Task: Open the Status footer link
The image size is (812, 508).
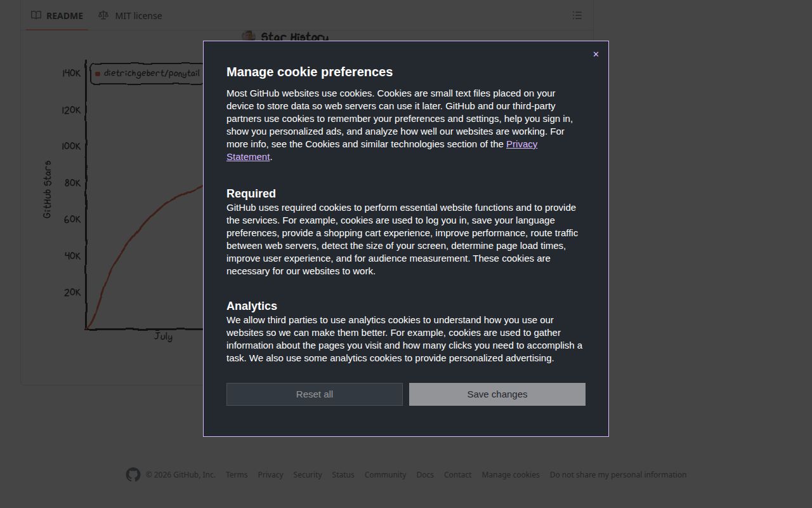Action: tap(343, 474)
